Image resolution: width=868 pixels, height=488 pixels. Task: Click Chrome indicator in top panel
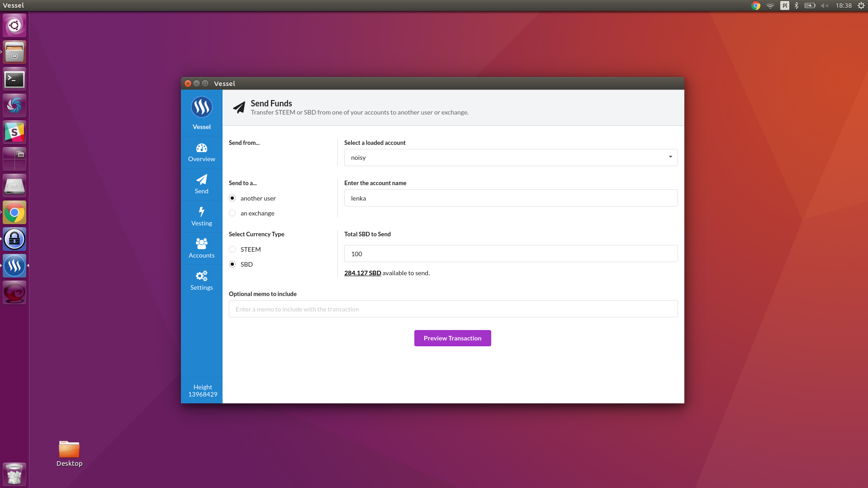[756, 5]
